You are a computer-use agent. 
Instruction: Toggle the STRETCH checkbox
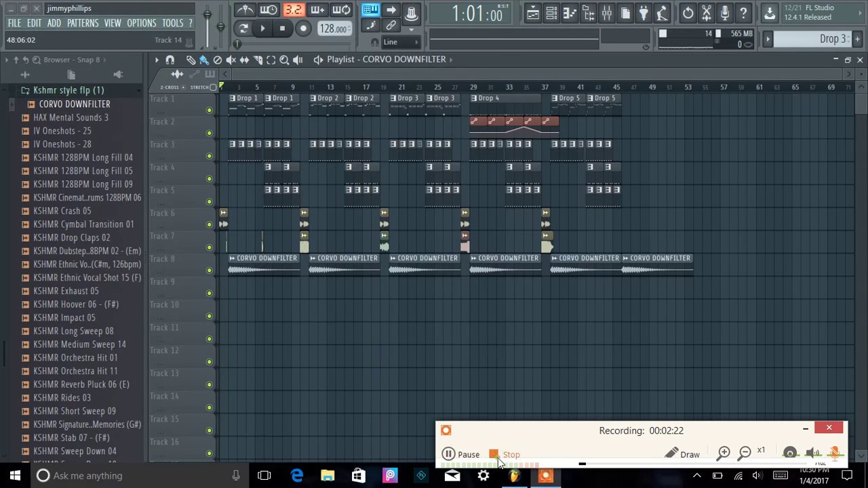tap(213, 87)
